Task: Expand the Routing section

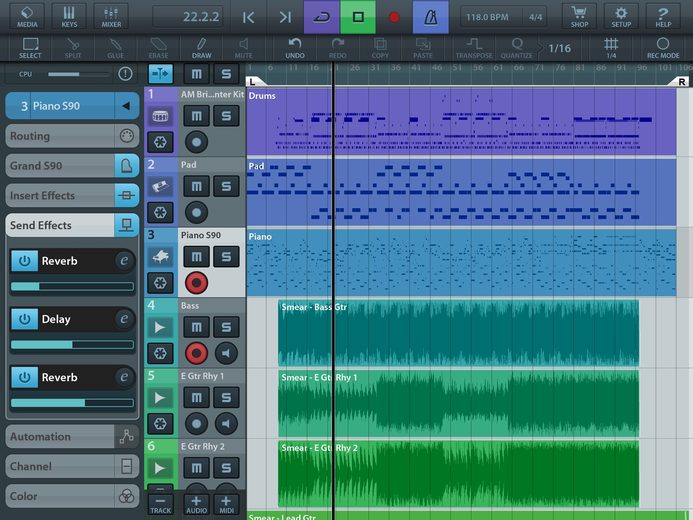Action: point(72,136)
